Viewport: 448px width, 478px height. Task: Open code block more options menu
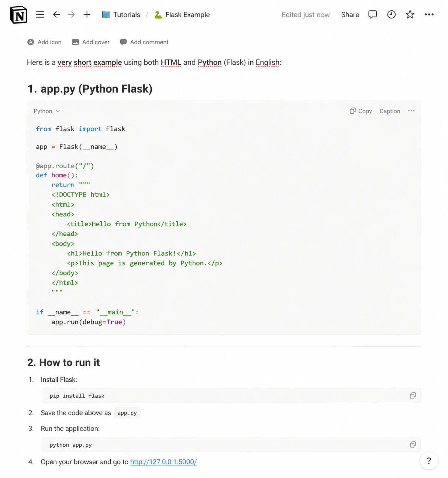411,111
